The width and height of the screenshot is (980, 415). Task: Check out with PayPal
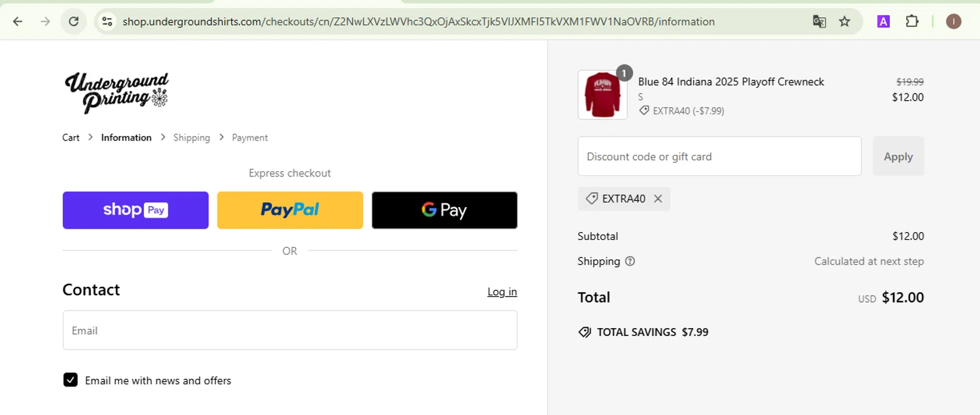pos(289,210)
